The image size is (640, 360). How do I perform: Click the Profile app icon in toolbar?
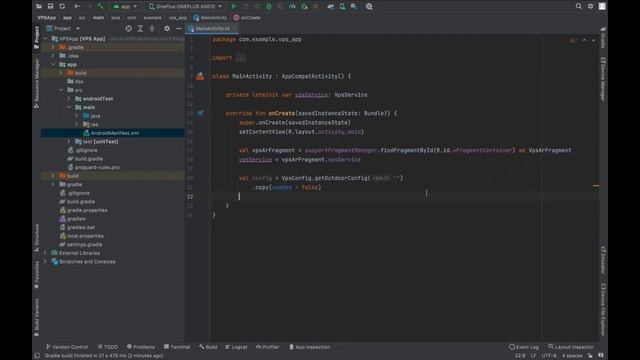[x=292, y=7]
